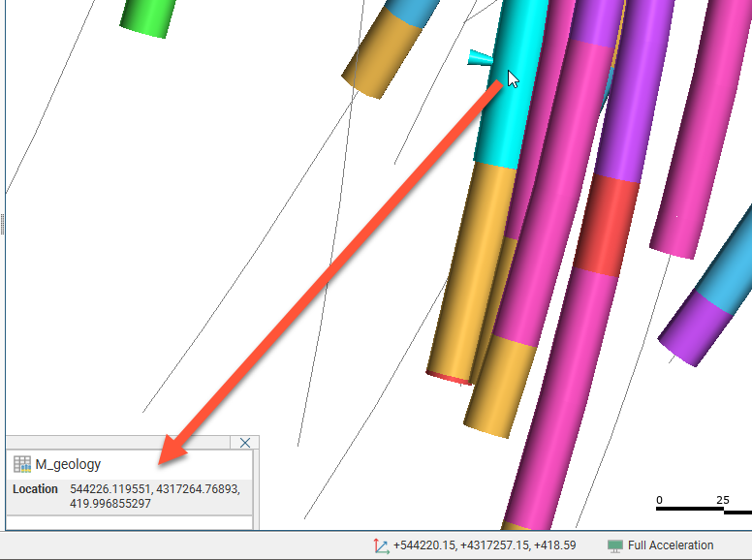Image resolution: width=752 pixels, height=560 pixels.
Task: Click the Full Acceleration status label
Action: (671, 545)
